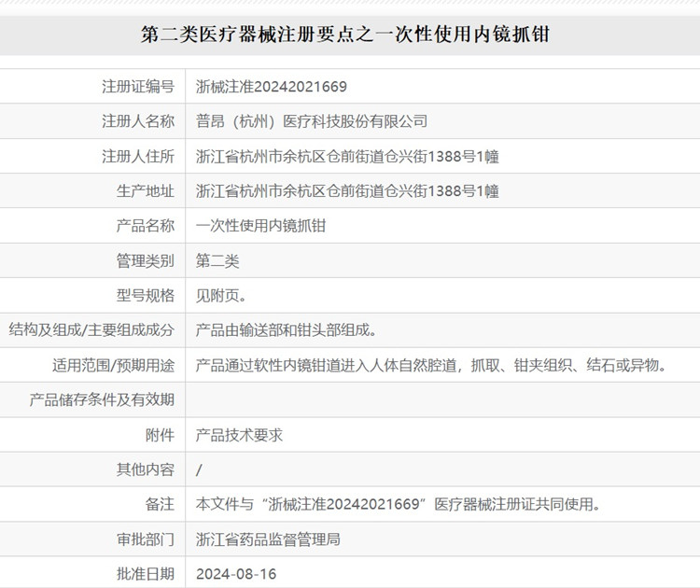The height and width of the screenshot is (588, 700).
Task: Select the label 批准日期
Action: (145, 574)
